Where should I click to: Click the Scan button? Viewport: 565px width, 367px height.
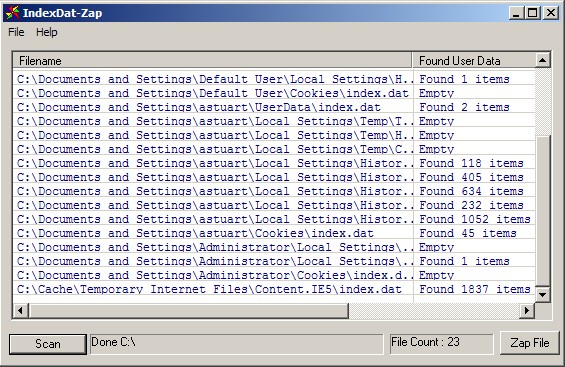pyautogui.click(x=48, y=344)
